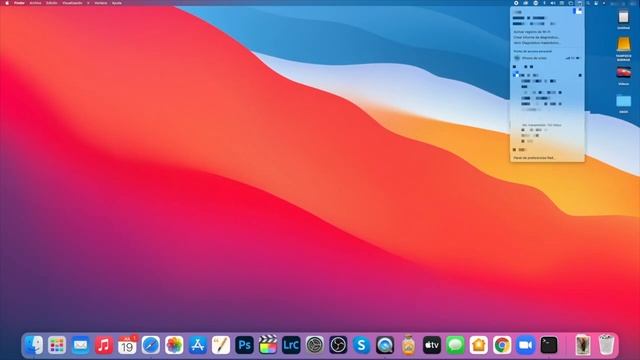Open the Ayuda menu
Screen dimensions: 640x360
[117, 3]
